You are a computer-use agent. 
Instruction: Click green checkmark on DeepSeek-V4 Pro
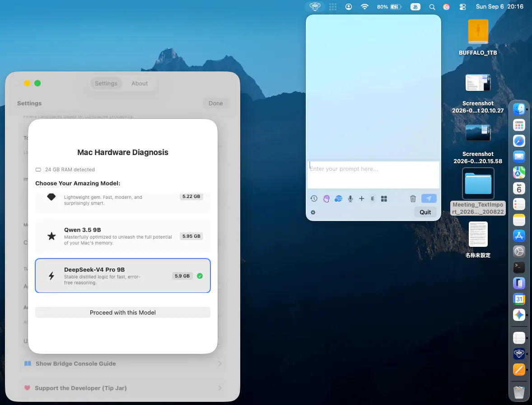pyautogui.click(x=200, y=276)
